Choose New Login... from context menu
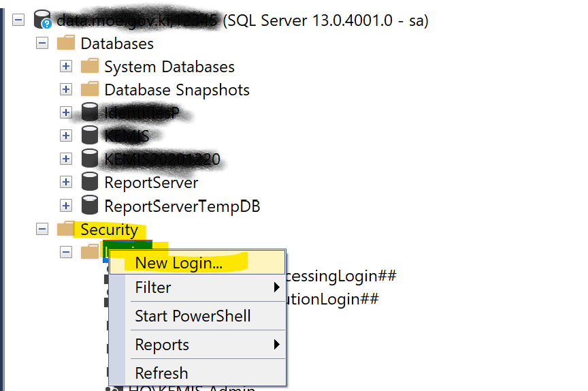The width and height of the screenshot is (588, 391). (178, 263)
